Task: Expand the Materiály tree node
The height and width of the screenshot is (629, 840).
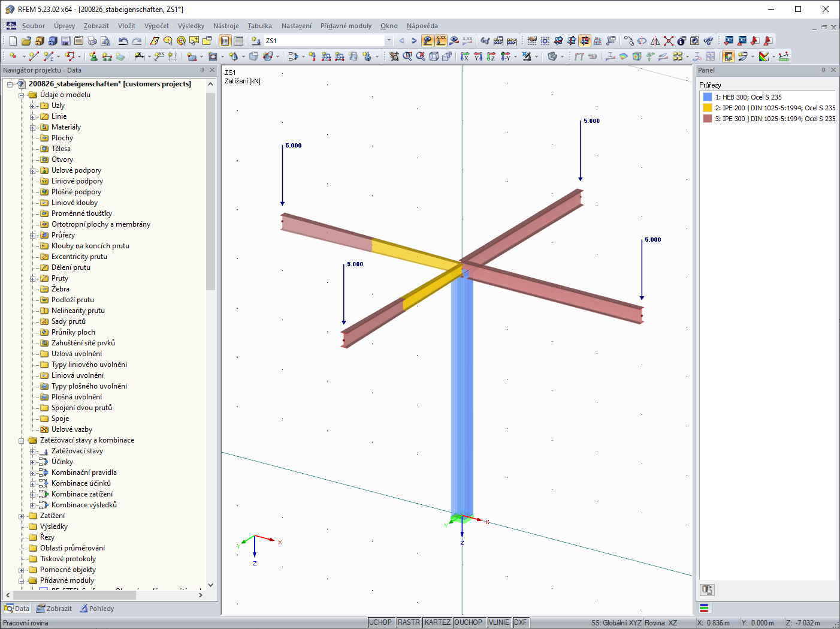Action: [33, 128]
